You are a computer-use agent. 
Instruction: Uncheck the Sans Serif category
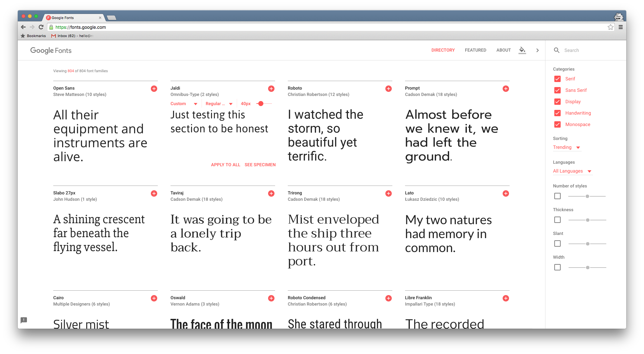557,90
